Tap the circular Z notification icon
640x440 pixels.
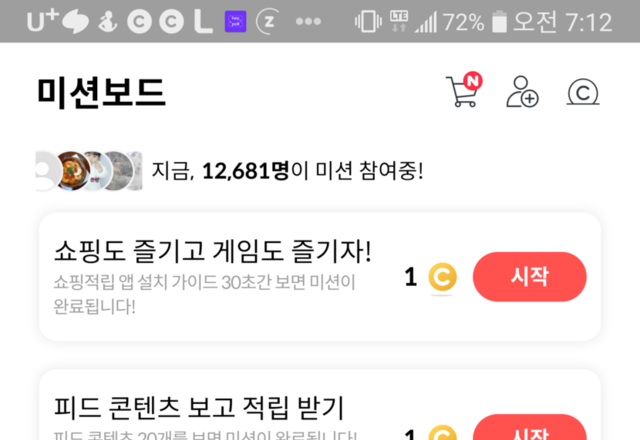[x=268, y=21]
